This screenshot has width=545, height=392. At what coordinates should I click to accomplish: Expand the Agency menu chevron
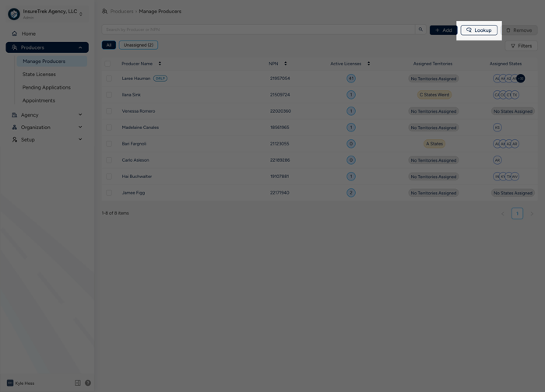80,114
